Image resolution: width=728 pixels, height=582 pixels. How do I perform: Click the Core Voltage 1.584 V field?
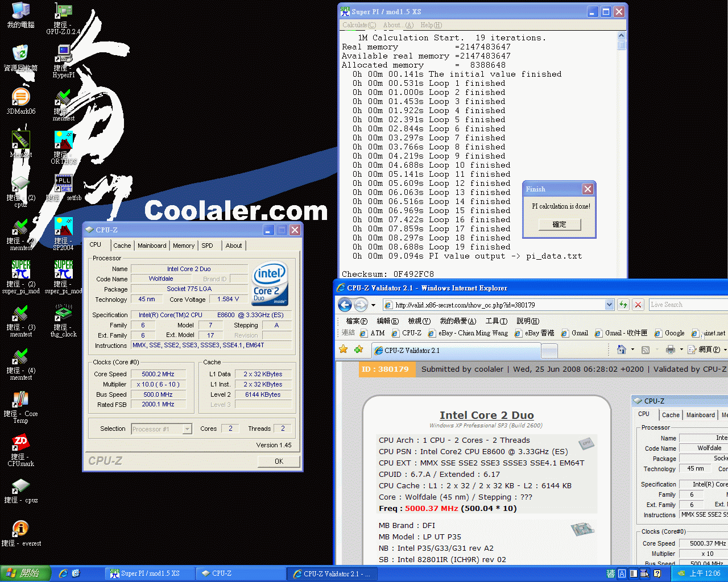pos(229,300)
